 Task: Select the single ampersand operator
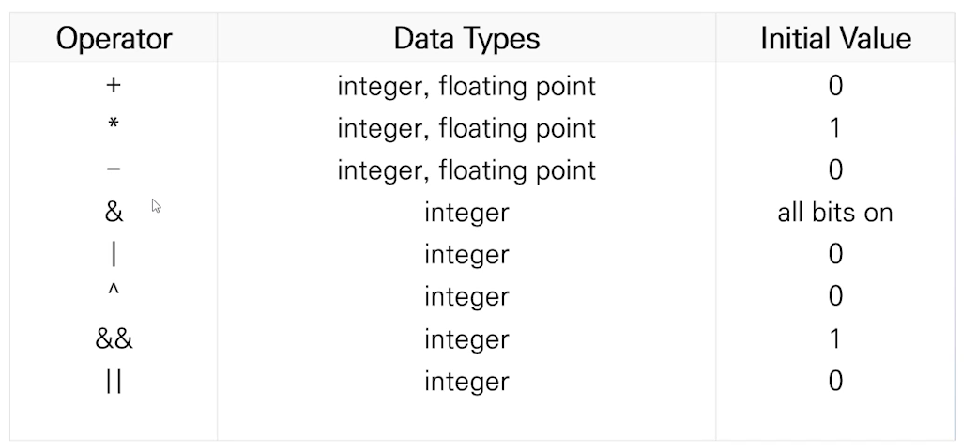tap(113, 213)
